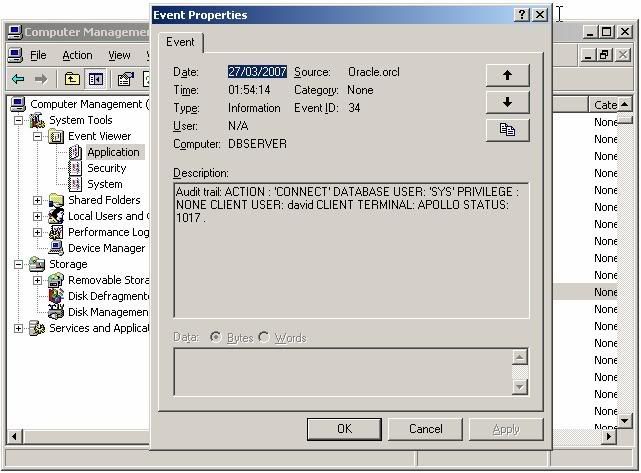The height and width of the screenshot is (473, 641).
Task: Click the previous event up arrow button
Action: (x=506, y=76)
